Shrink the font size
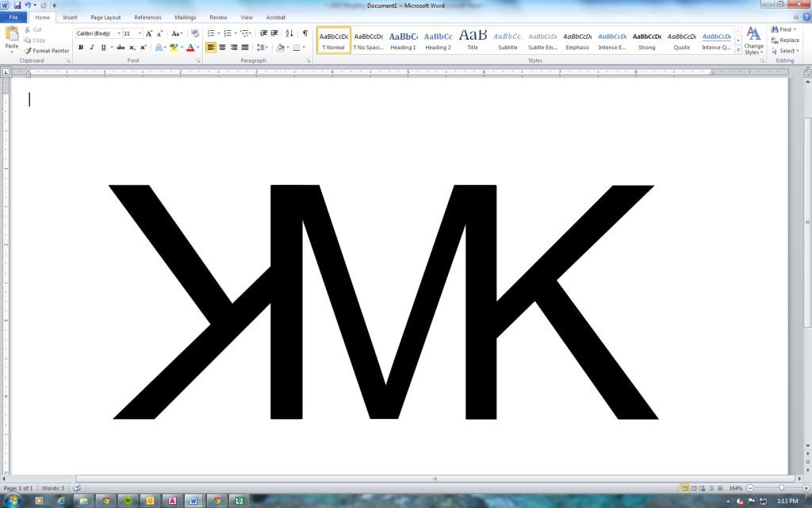This screenshot has height=508, width=812. 159,33
